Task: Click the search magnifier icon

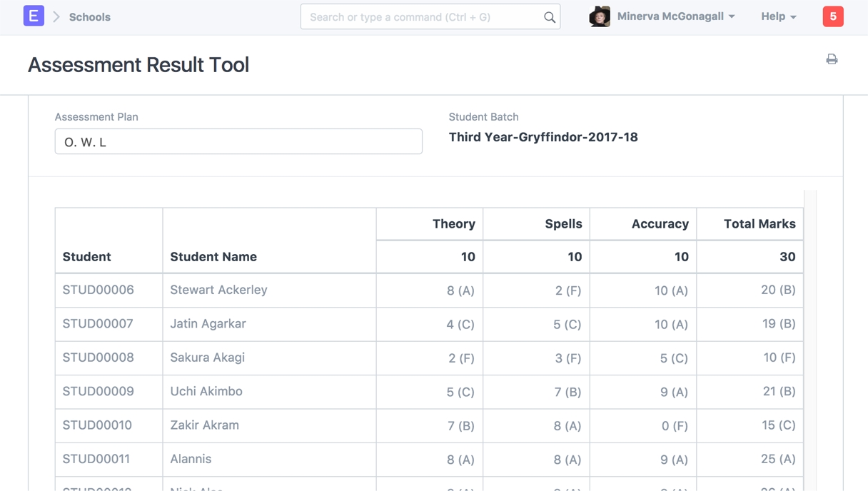Action: point(549,17)
